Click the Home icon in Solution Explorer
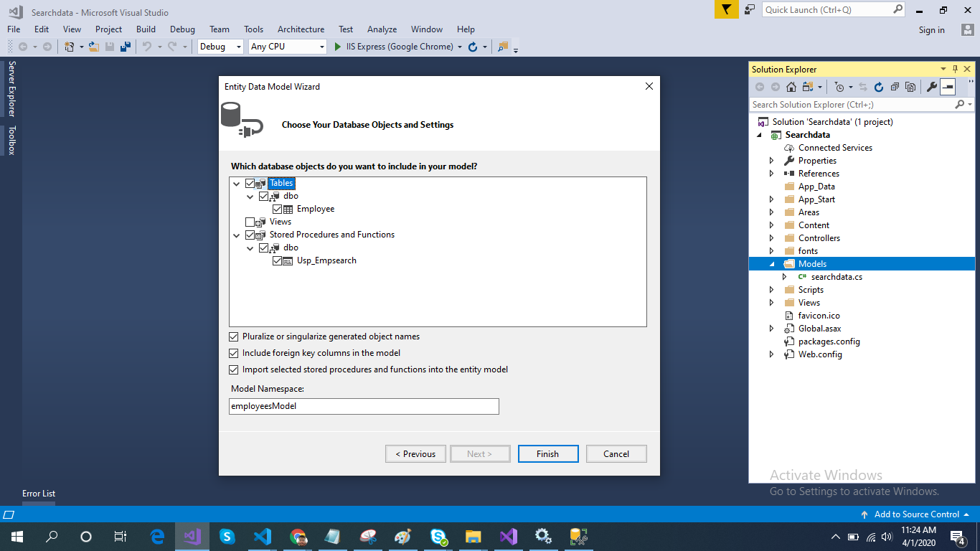The image size is (980, 551). point(791,87)
